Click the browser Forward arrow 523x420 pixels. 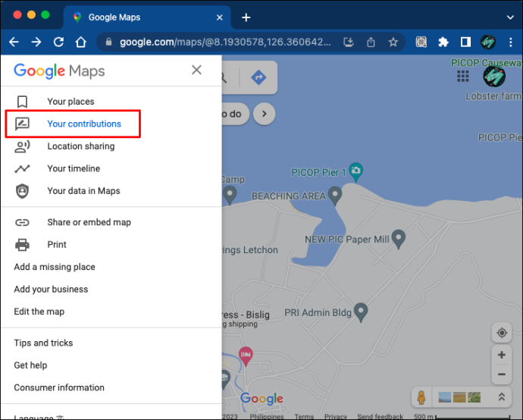point(36,42)
